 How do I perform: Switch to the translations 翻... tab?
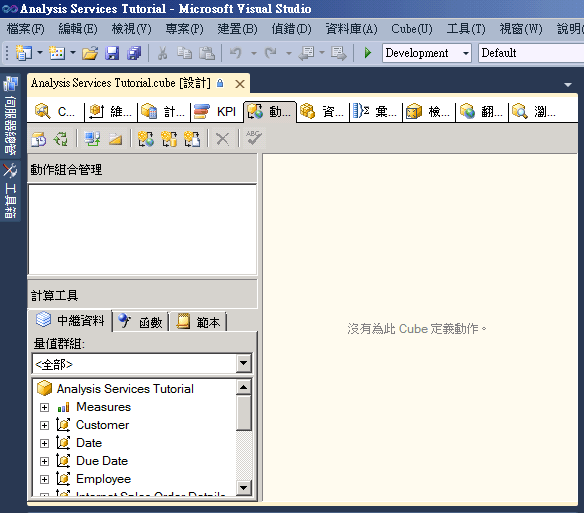click(x=482, y=111)
